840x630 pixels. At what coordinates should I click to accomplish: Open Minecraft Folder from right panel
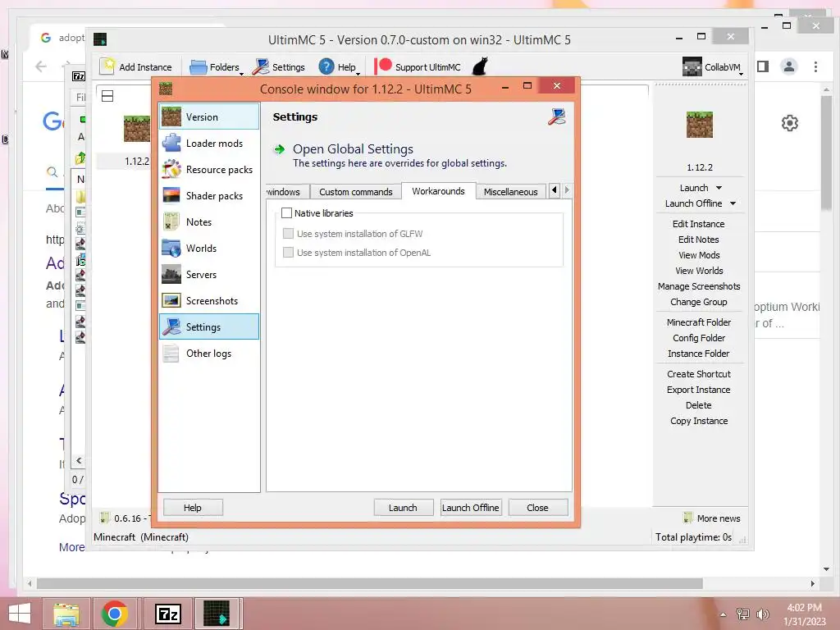(x=699, y=322)
